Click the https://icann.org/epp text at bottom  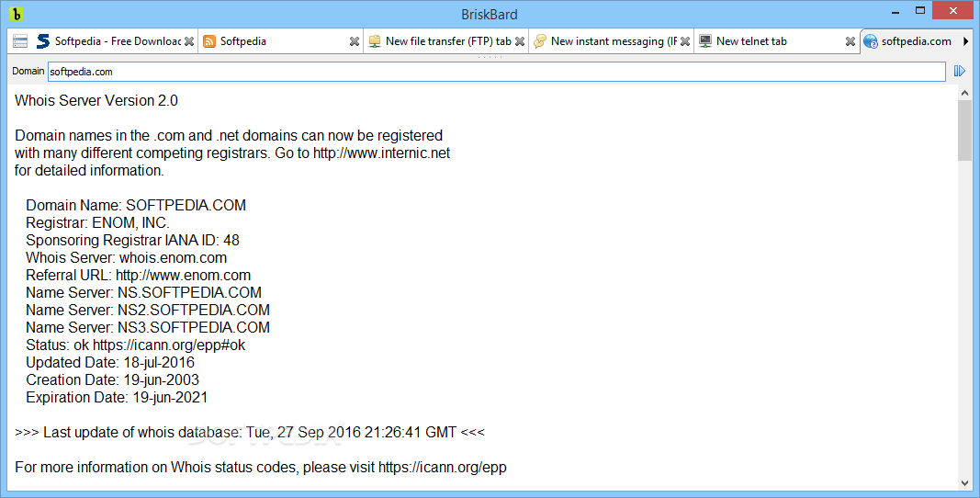pyautogui.click(x=443, y=468)
